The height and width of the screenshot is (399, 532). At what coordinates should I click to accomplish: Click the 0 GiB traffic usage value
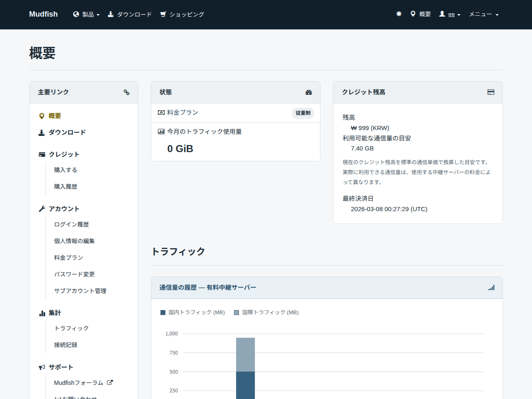tap(180, 149)
